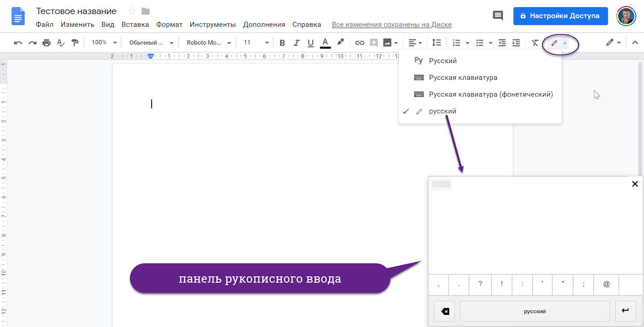Expand numbered list style dropdown arrow
The image size is (644, 327).
[467, 43]
